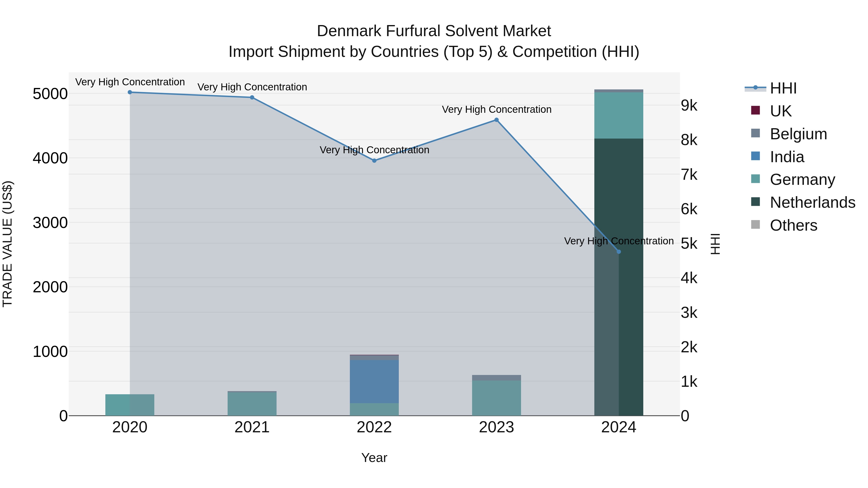The image size is (868, 488).
Task: Click the Year axis title
Action: pyautogui.click(x=374, y=458)
